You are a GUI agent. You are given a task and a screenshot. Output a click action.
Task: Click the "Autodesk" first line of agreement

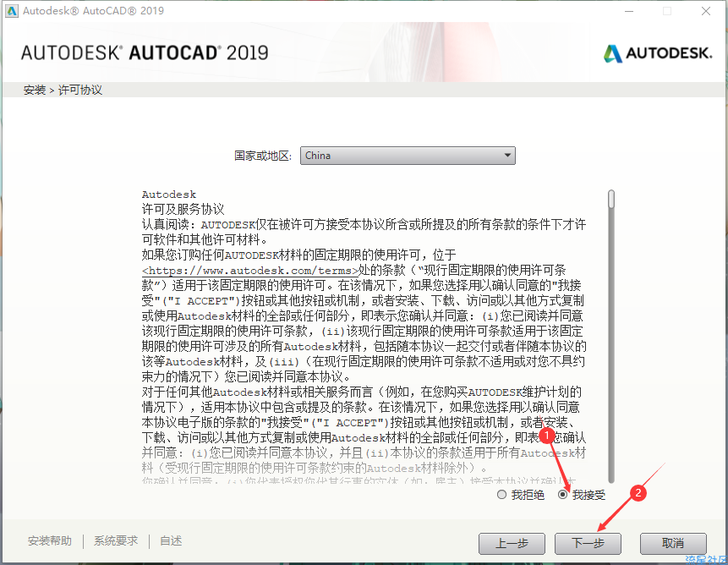click(169, 195)
